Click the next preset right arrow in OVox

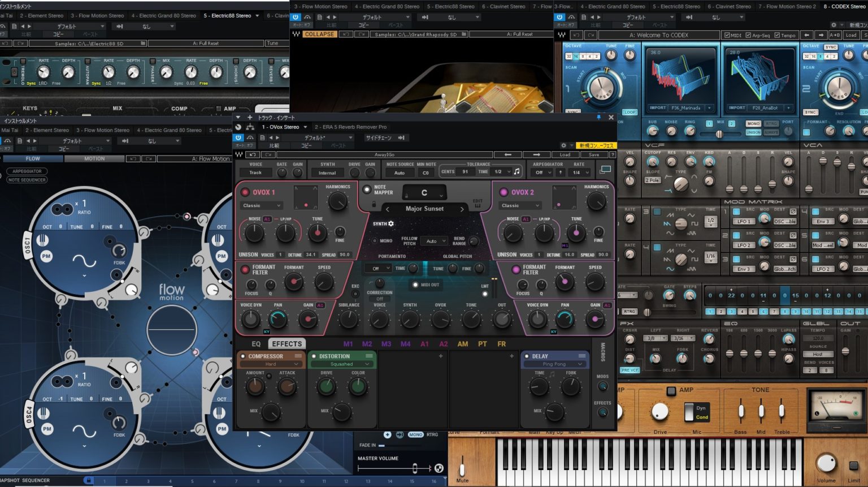[x=536, y=154]
